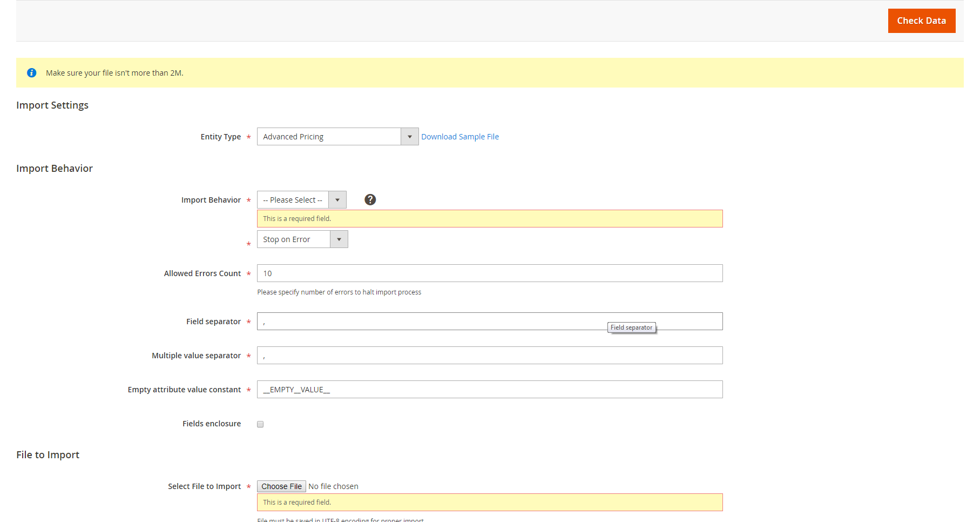Expand the Entity Type dropdown arrow
The image size is (980, 522).
(x=410, y=136)
